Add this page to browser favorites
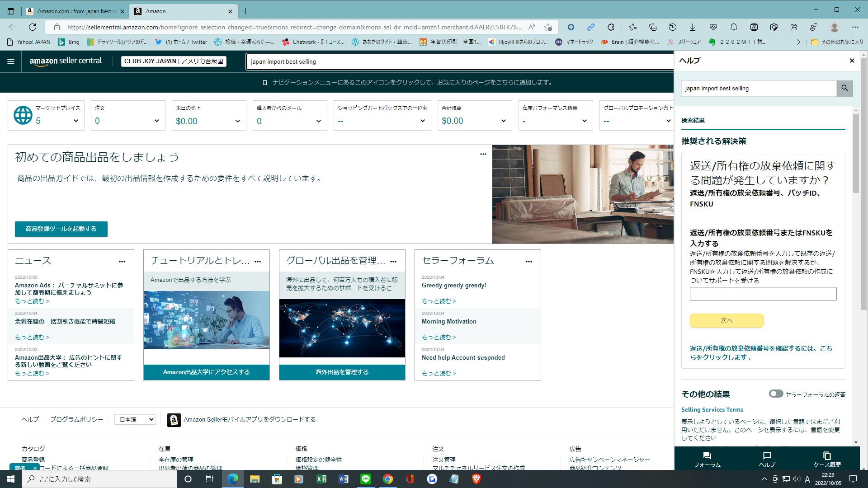868x488 pixels. tap(548, 27)
